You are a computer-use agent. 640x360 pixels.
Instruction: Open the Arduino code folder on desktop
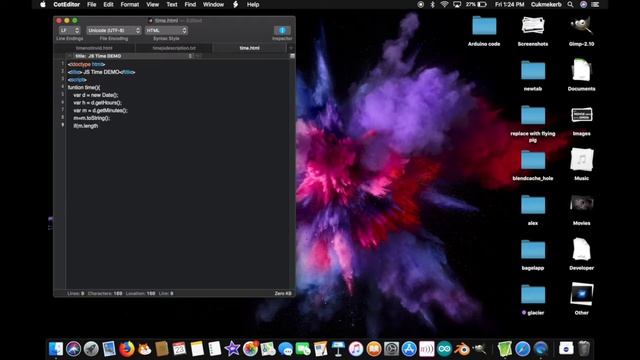(484, 26)
